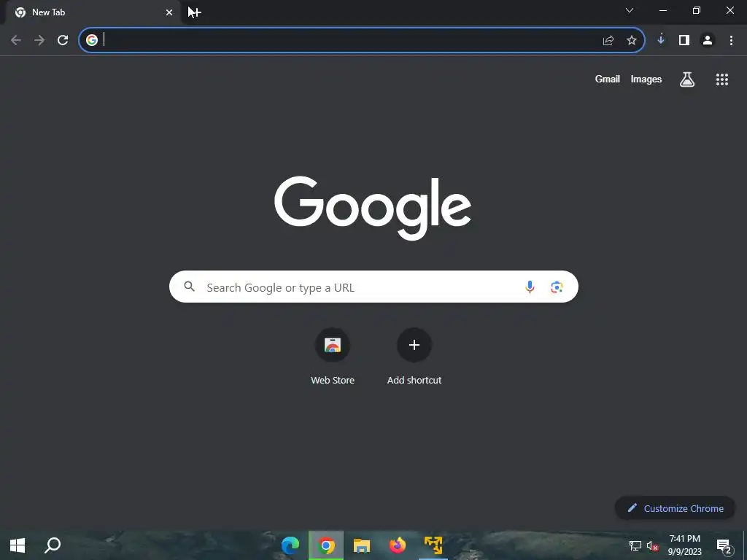Share this page via share icon

coord(608,41)
